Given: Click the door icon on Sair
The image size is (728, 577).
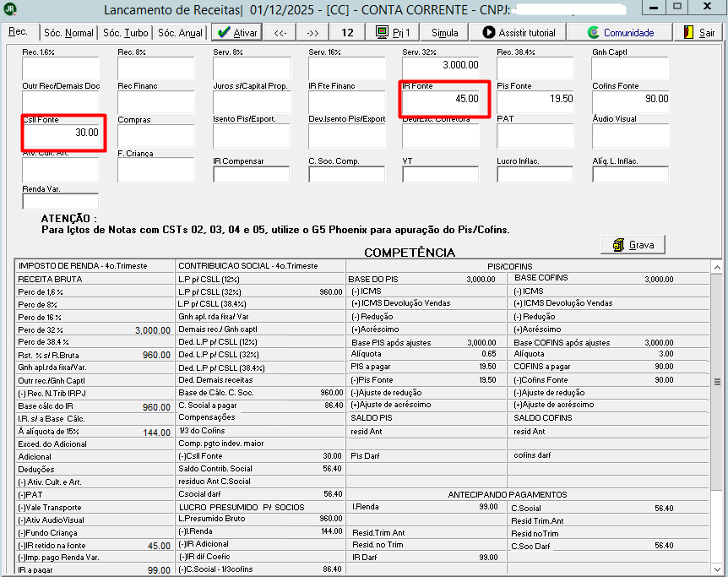Looking at the screenshot, I should 689,32.
